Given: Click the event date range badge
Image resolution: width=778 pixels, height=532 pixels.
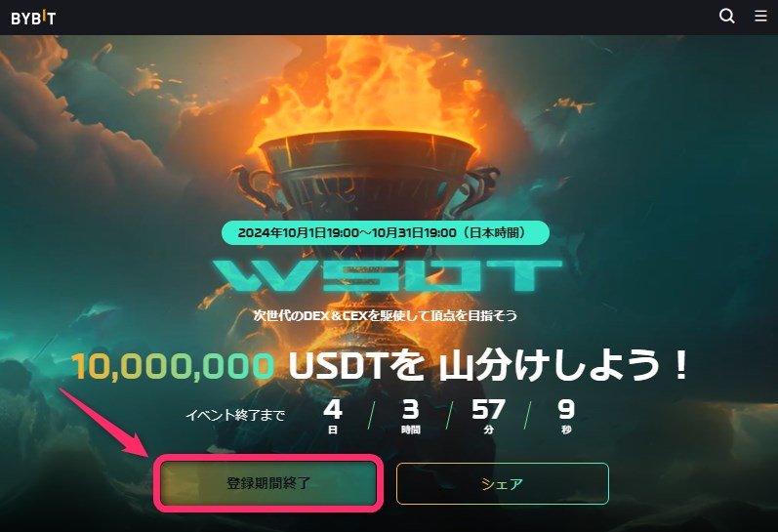Looking at the screenshot, I should click(x=385, y=232).
